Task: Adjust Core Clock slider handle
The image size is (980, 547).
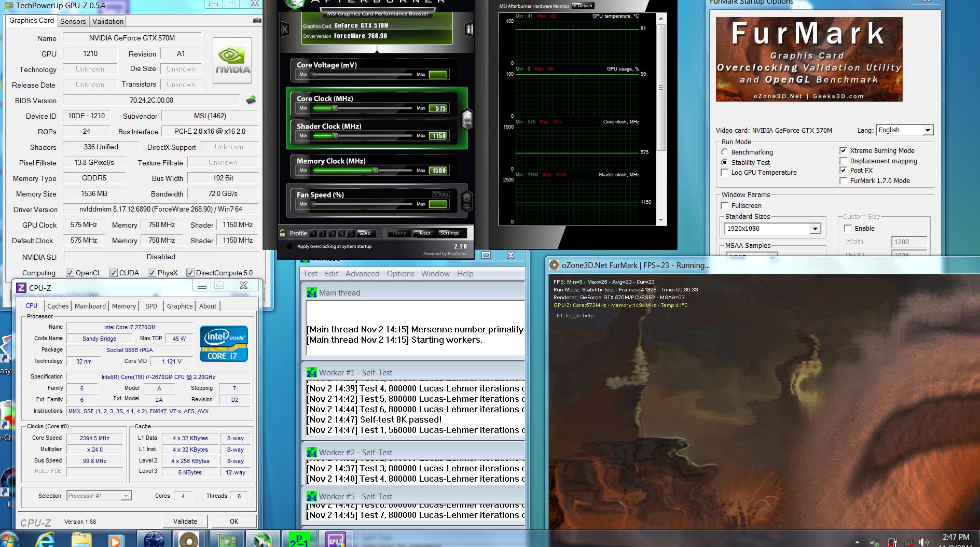Action: click(334, 108)
